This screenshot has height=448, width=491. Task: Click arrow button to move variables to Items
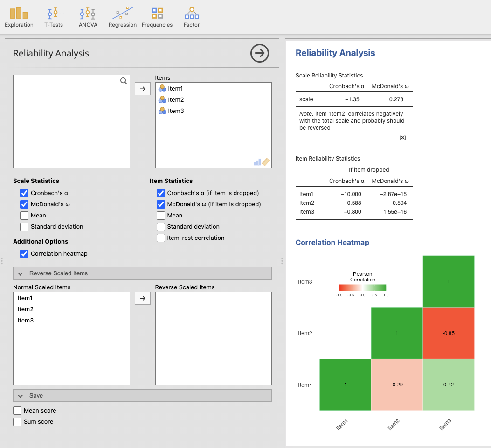tap(143, 88)
